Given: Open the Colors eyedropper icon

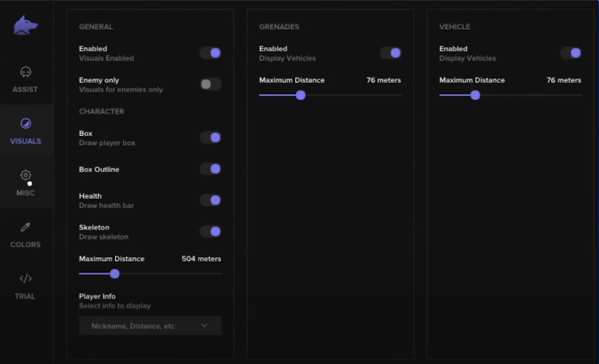Looking at the screenshot, I should 25,227.
